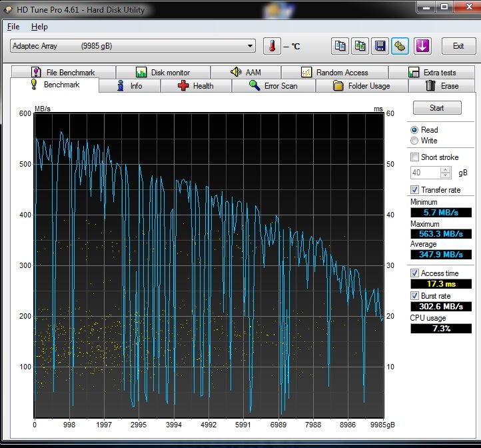
Task: Enable the Short stroke checkbox
Action: [x=415, y=157]
